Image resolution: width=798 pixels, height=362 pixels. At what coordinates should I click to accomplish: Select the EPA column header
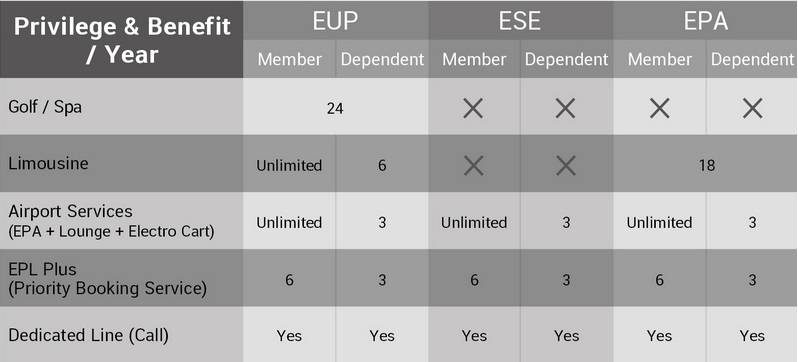(x=705, y=21)
